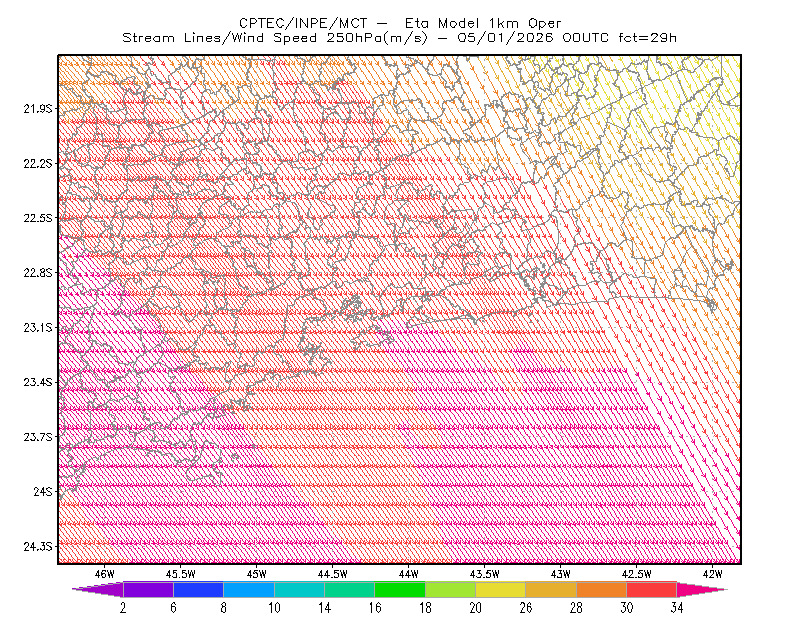
Task: Click the longitude label '43.5W'
Action: click(485, 574)
